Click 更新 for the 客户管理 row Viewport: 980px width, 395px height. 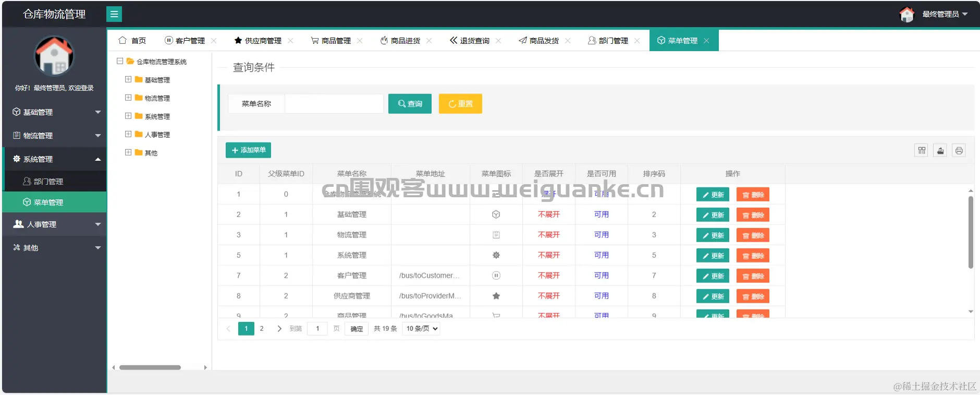click(713, 276)
